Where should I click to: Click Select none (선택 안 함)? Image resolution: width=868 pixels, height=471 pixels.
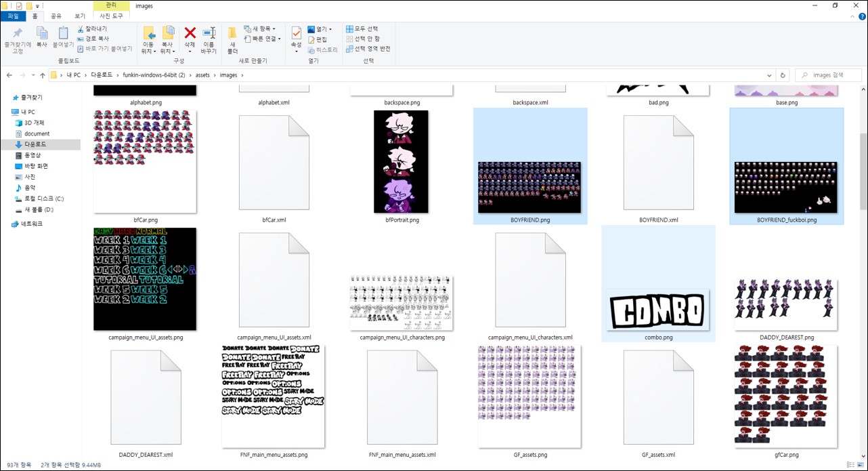click(x=362, y=39)
